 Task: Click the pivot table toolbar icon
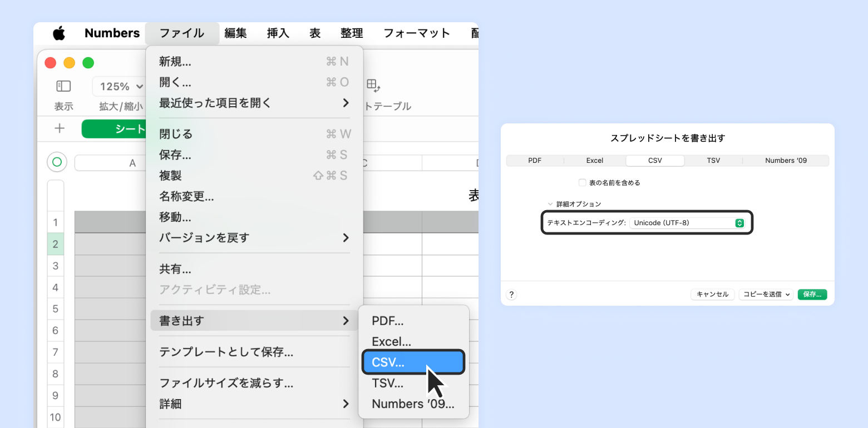pos(373,85)
